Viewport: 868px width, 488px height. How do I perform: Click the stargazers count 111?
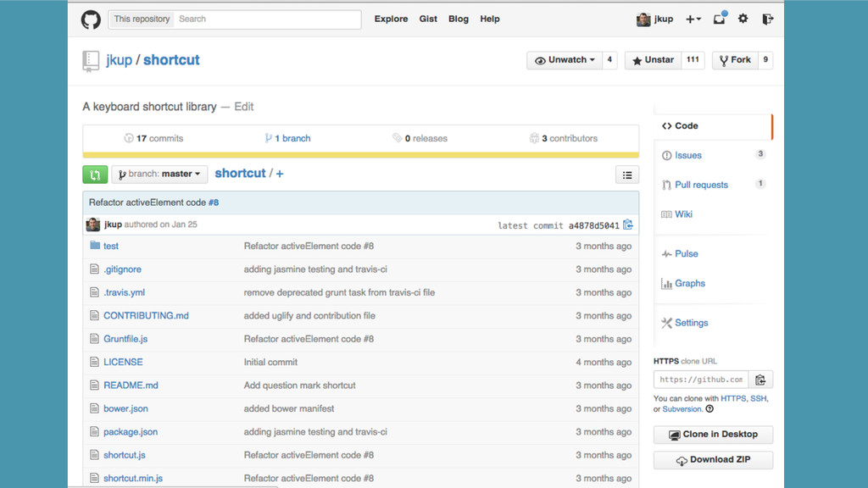[693, 60]
